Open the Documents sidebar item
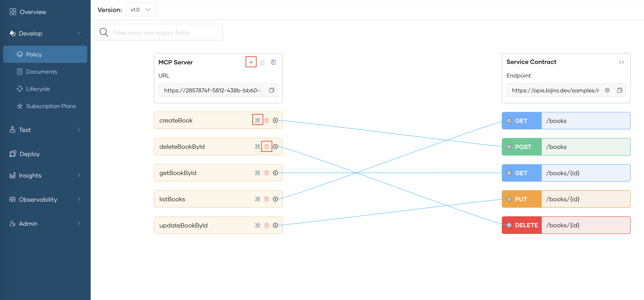Screen dimensions: 644x300 [41, 72]
